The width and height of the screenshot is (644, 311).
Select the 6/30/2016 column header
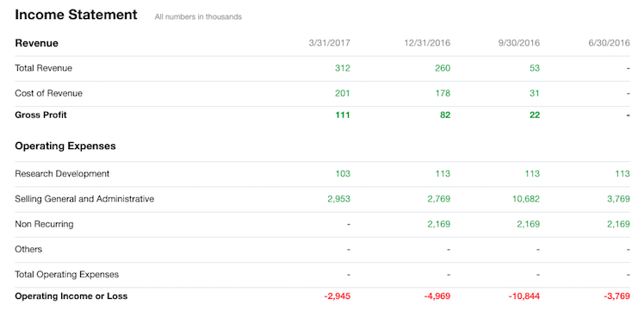coord(609,43)
